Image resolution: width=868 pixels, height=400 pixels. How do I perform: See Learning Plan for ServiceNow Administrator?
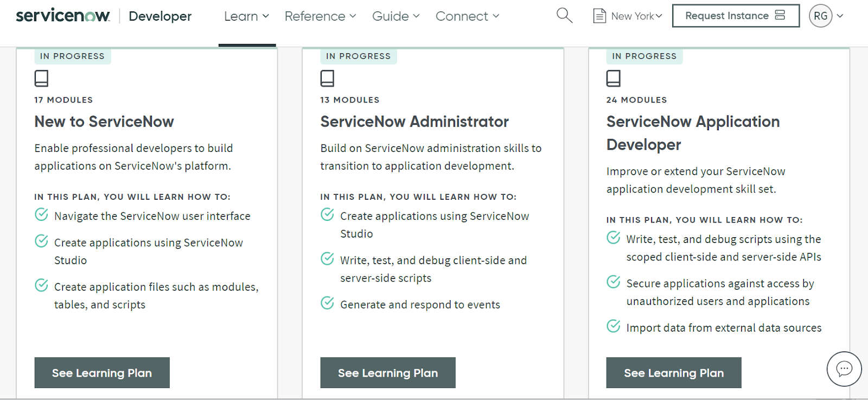tap(387, 373)
